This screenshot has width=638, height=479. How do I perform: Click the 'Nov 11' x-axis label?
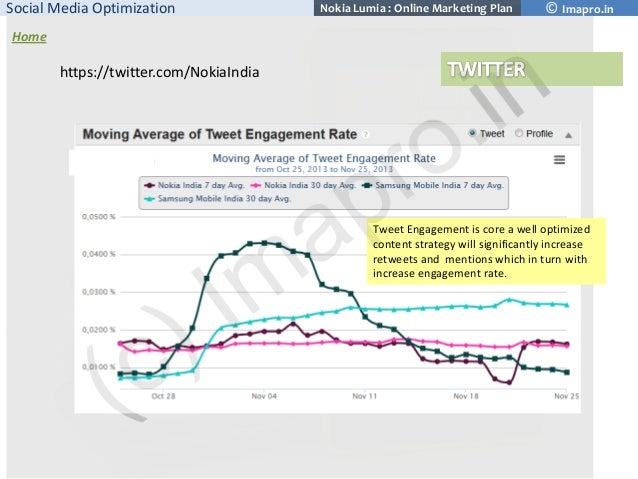pos(365,396)
